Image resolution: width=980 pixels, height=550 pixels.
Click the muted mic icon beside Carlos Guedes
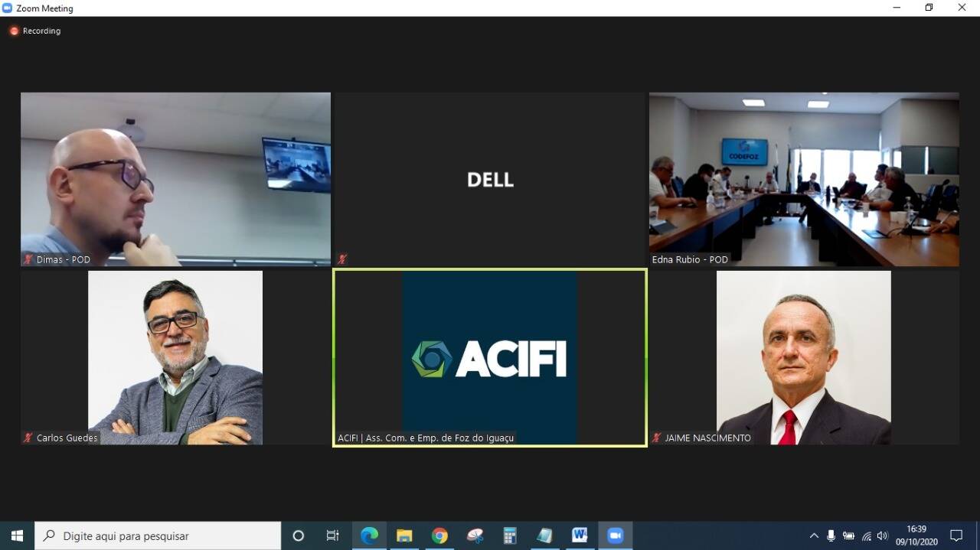(x=28, y=438)
